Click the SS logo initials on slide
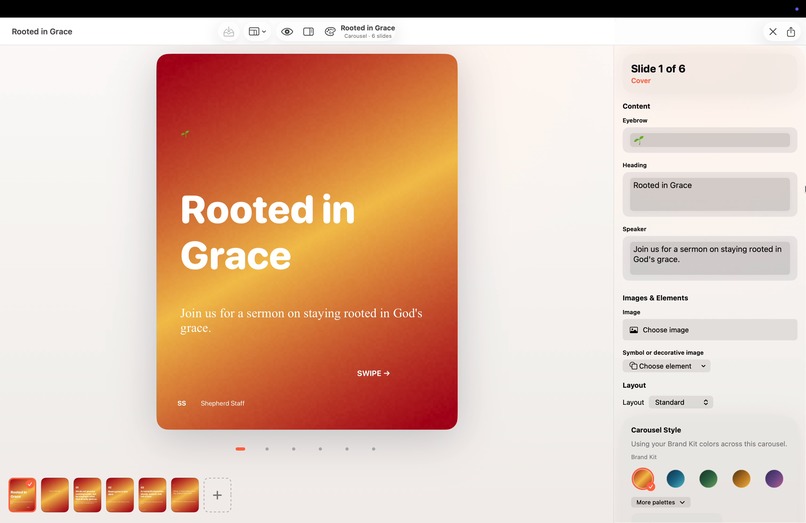This screenshot has width=806, height=523. coord(181,404)
